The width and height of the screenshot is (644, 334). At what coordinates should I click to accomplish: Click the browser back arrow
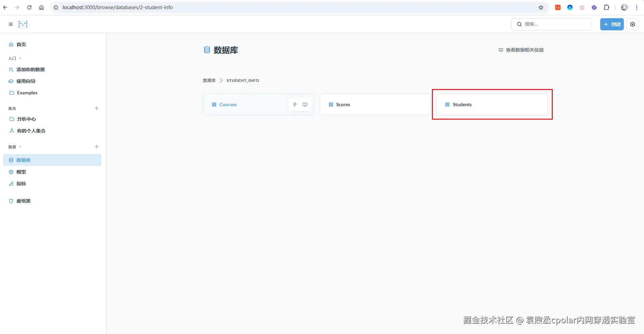(x=5, y=7)
